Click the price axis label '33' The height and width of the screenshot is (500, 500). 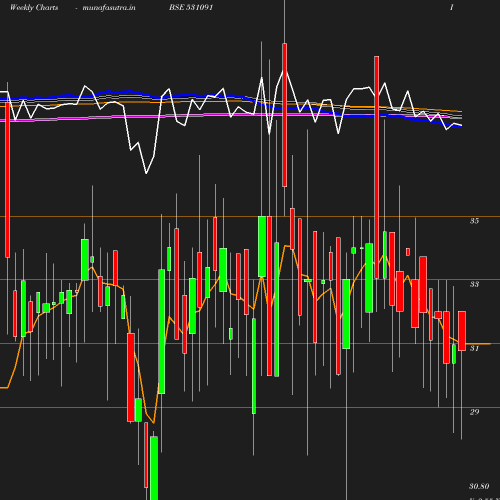[x=474, y=284]
